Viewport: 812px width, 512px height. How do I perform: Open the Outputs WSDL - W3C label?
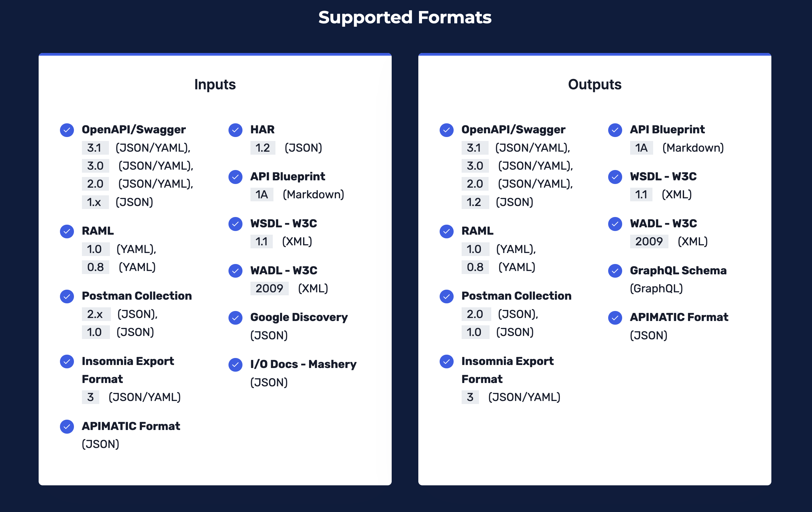tap(663, 177)
